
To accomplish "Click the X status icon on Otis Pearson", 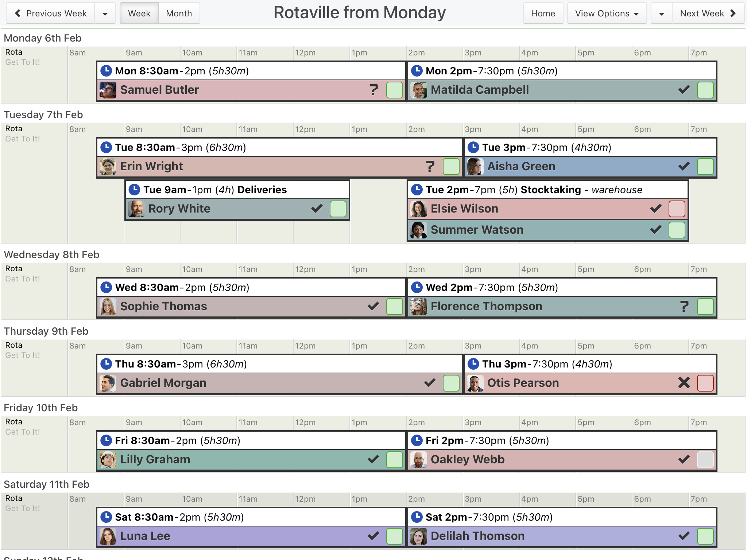I will pyautogui.click(x=684, y=383).
